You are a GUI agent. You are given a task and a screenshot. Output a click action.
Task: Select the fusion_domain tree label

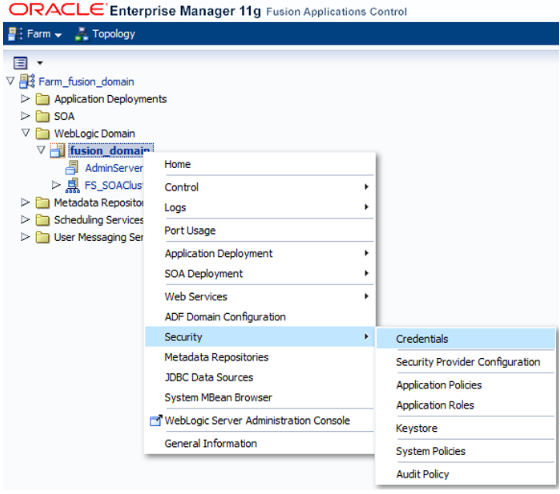(111, 150)
